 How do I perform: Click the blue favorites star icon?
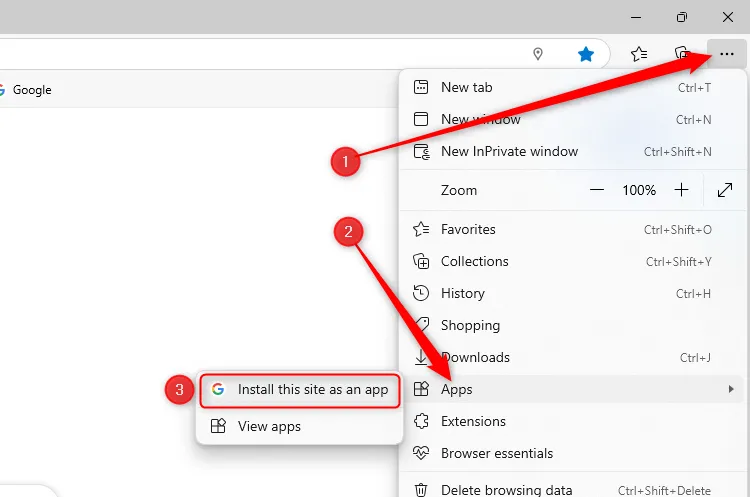(x=586, y=54)
